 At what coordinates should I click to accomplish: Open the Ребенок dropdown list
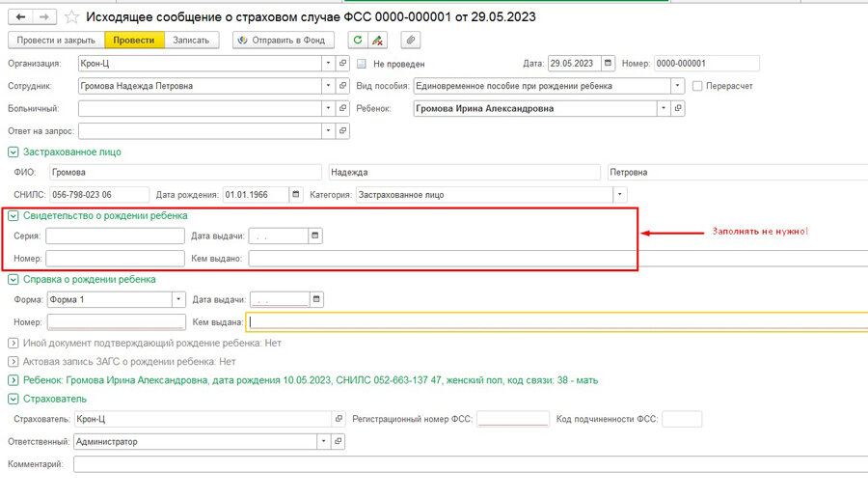(x=664, y=108)
